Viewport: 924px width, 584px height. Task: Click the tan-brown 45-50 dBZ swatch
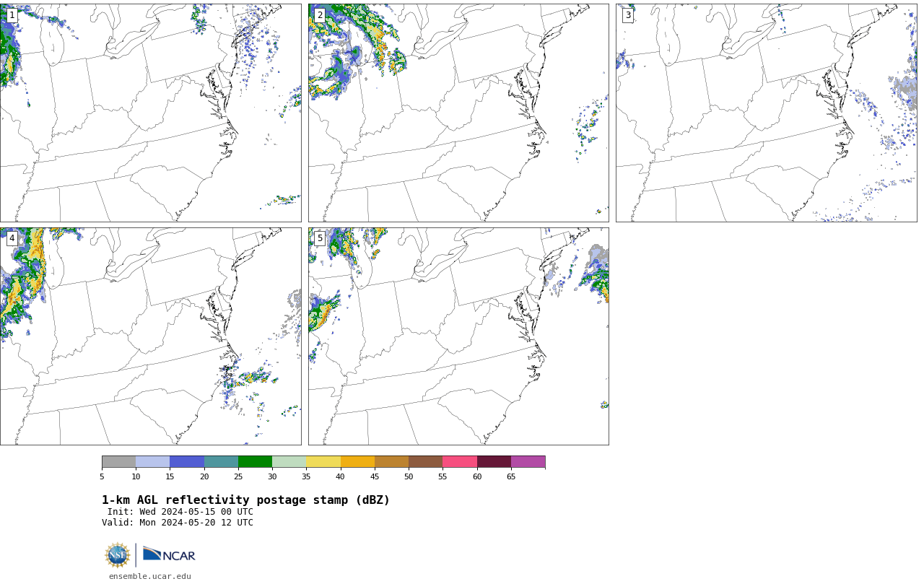[x=391, y=462]
